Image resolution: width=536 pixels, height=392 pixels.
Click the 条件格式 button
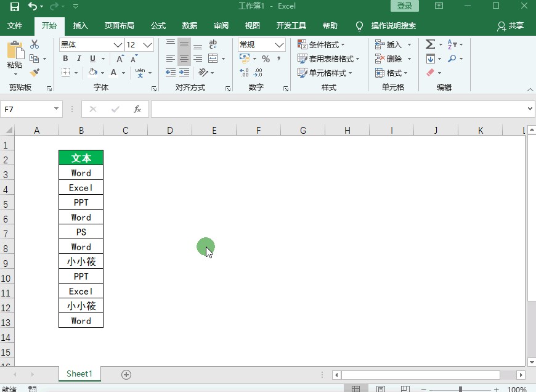click(321, 44)
